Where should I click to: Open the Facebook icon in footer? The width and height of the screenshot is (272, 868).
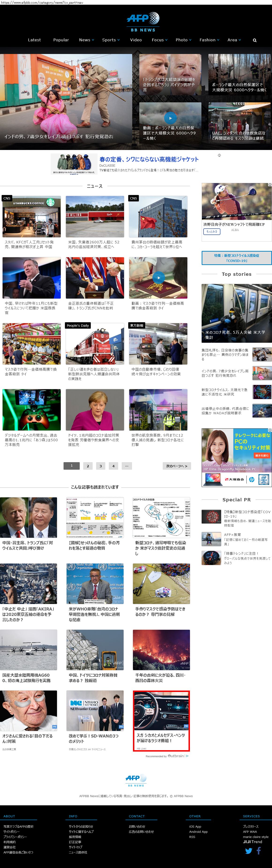(259, 850)
